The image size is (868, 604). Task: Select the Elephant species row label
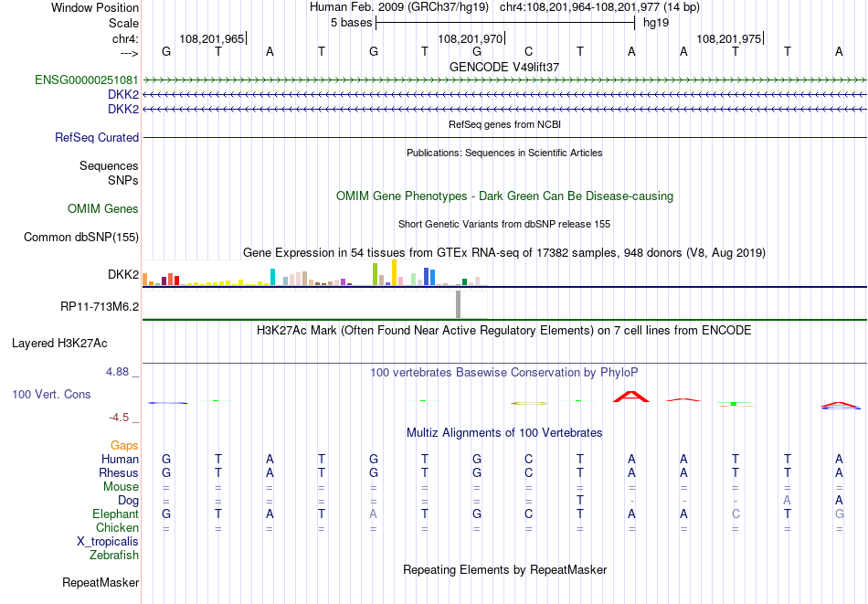[x=115, y=514]
